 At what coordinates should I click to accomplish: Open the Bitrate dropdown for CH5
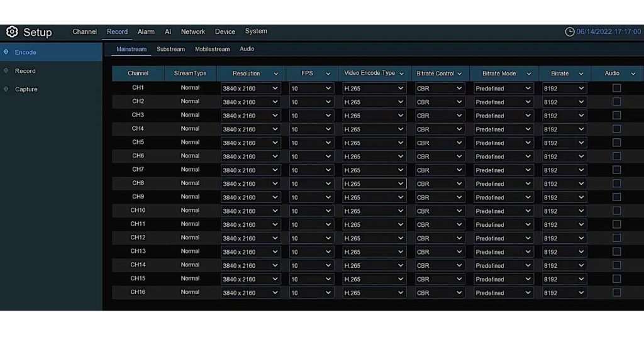[564, 143]
